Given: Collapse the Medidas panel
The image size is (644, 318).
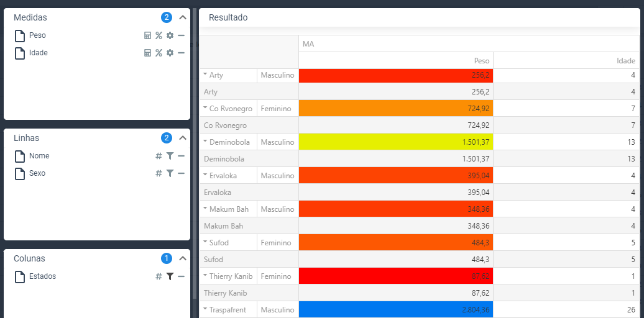Looking at the screenshot, I should pos(183,18).
